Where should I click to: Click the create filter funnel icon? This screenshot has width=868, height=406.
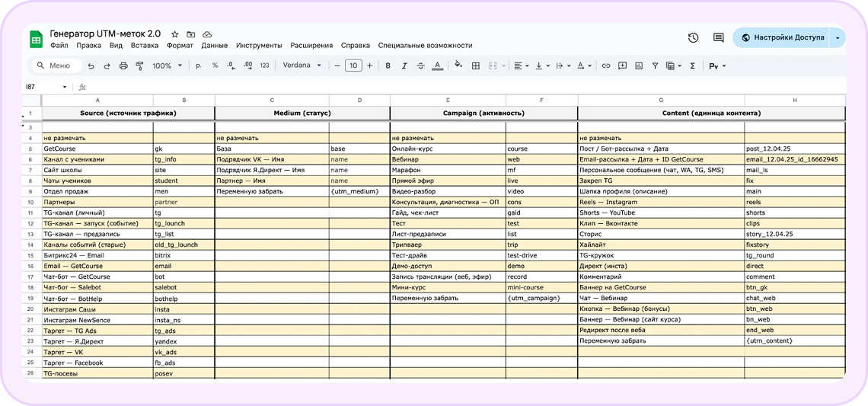pyautogui.click(x=656, y=66)
